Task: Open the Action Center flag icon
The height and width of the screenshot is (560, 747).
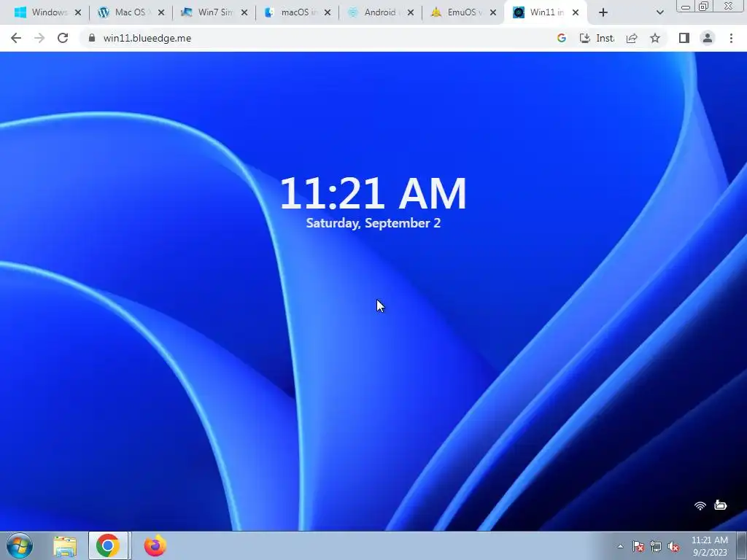Action: [638, 546]
